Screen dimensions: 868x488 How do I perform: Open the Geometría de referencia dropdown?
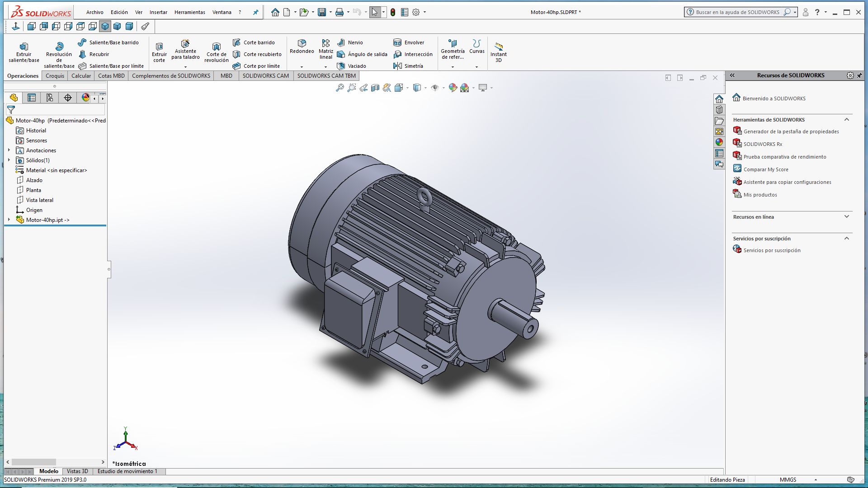[453, 67]
